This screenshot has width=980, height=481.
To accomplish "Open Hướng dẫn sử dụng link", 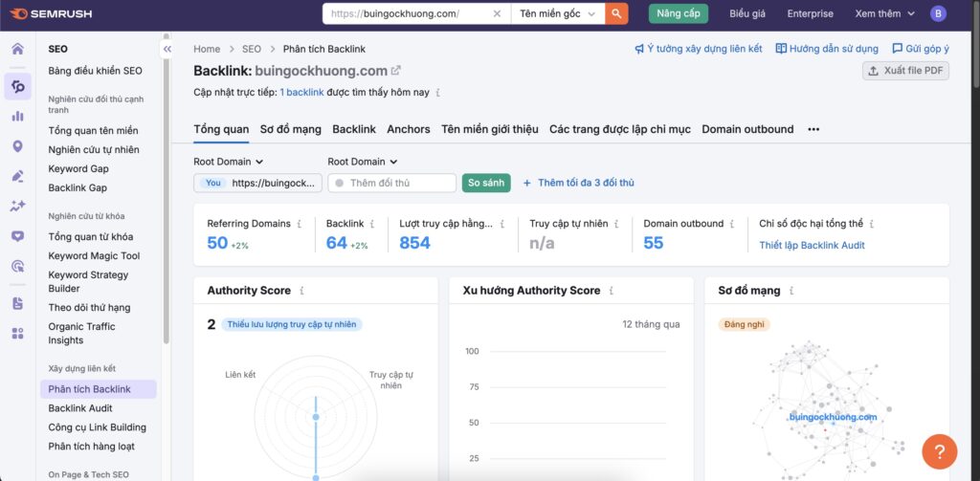I will pyautogui.click(x=827, y=49).
